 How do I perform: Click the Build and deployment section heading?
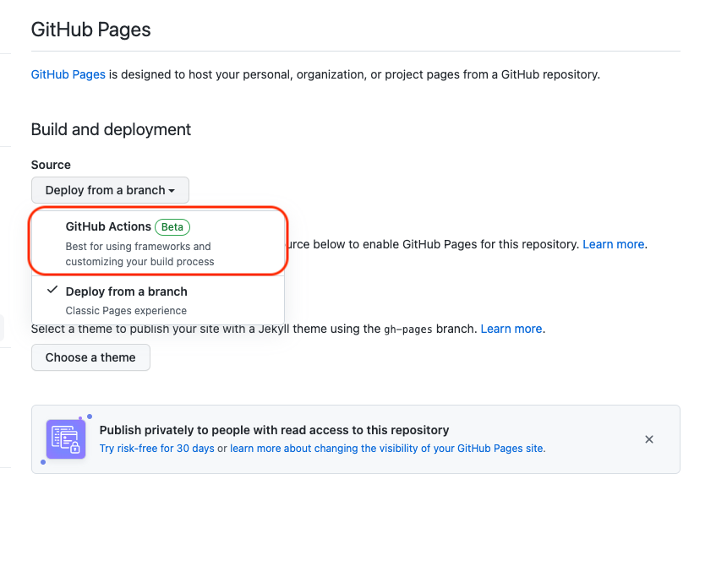tap(111, 129)
